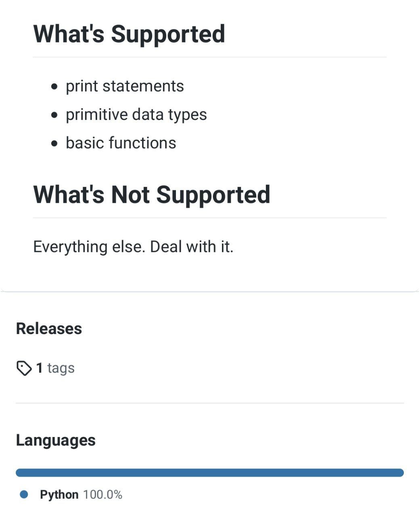Click the Everything else. Deal with it. text

(133, 247)
